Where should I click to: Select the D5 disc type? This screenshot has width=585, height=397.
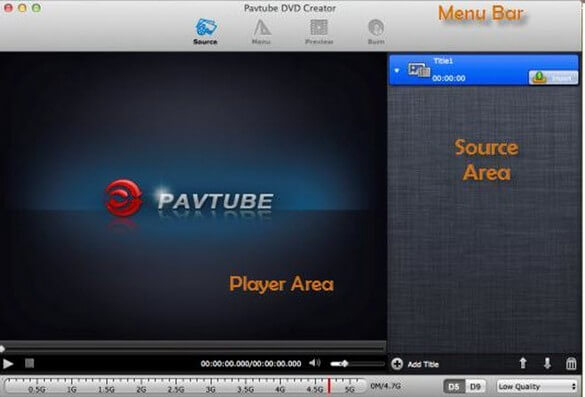(454, 387)
